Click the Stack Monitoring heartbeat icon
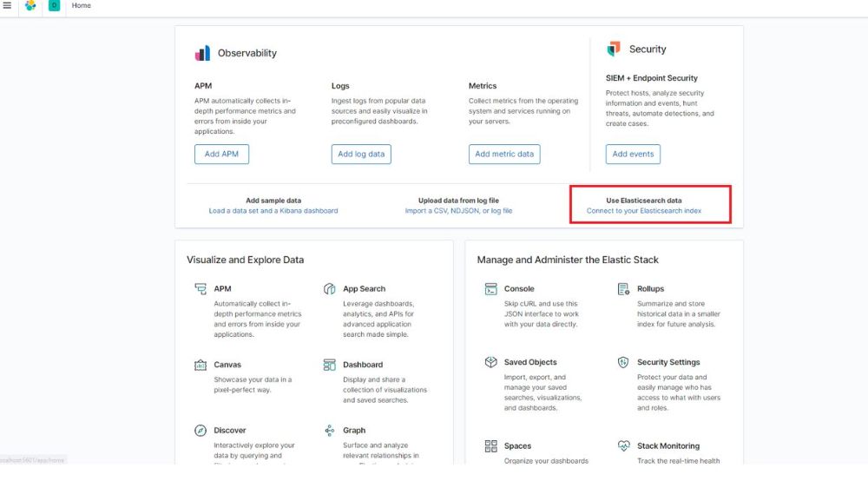868x488 pixels. point(623,446)
